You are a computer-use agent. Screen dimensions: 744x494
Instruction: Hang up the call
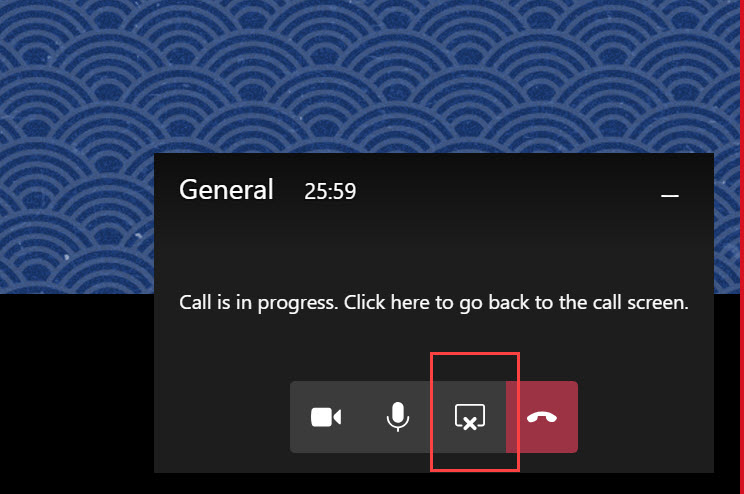pos(542,417)
